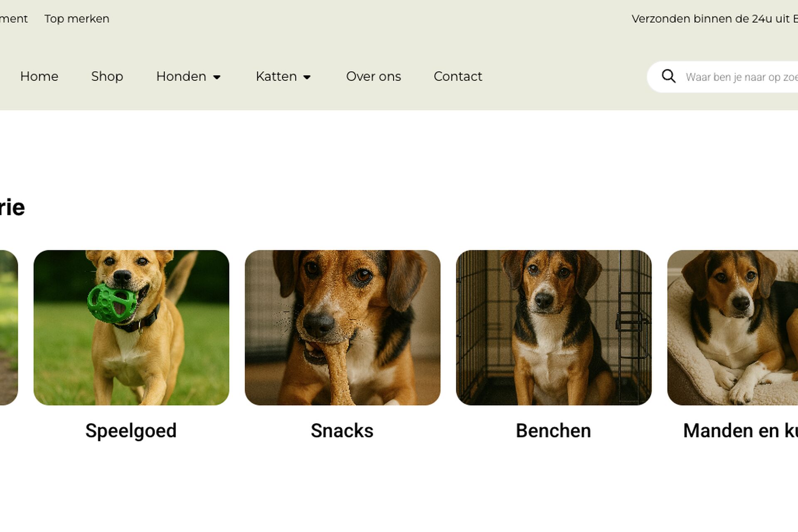Expand the Katten dropdown arrow
The height and width of the screenshot is (532, 798).
point(307,77)
